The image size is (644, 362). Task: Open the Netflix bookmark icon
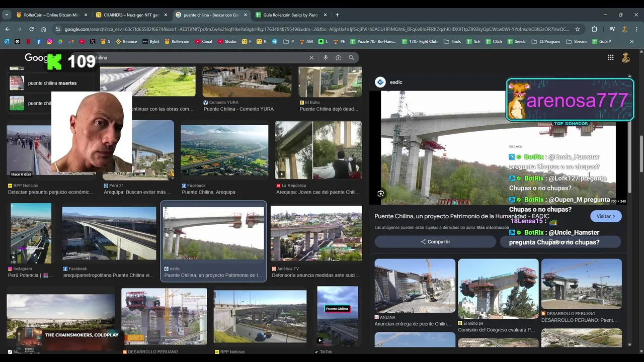[x=28, y=42]
